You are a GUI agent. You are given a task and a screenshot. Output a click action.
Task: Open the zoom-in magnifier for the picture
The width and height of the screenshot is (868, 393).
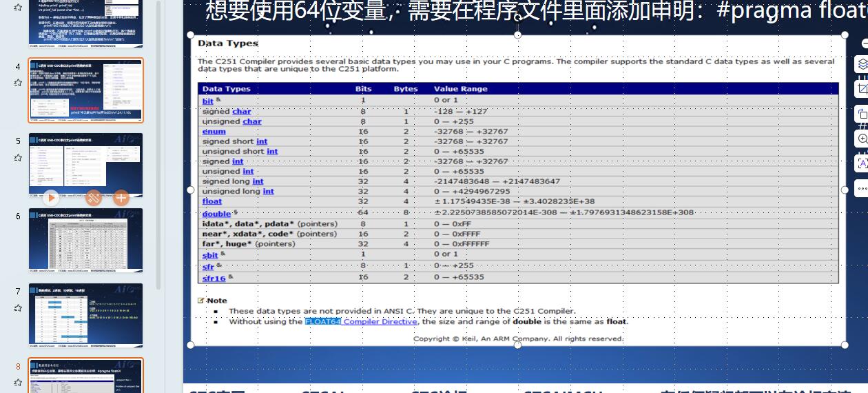click(x=862, y=139)
